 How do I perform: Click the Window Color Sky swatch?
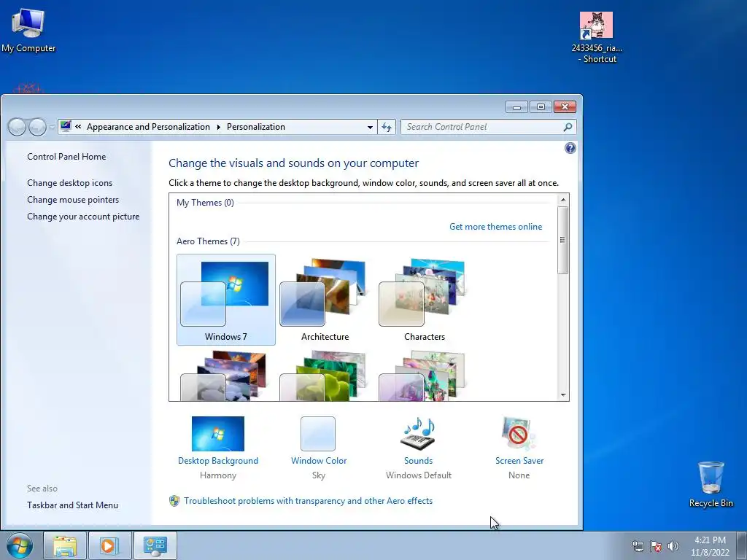[318, 434]
